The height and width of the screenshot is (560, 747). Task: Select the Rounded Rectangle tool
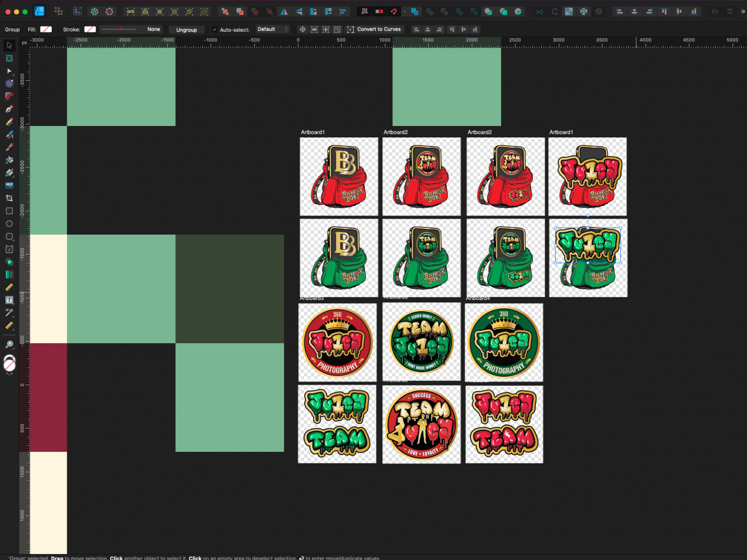pos(9,236)
